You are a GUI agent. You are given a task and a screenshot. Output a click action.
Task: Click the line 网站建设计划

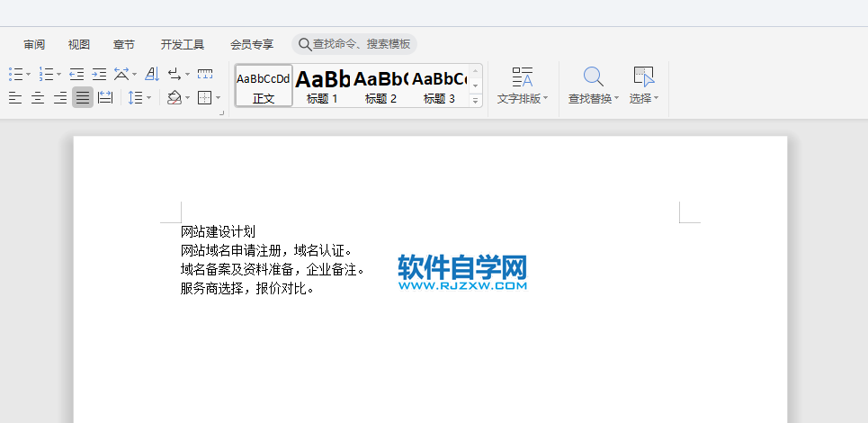tap(218, 232)
